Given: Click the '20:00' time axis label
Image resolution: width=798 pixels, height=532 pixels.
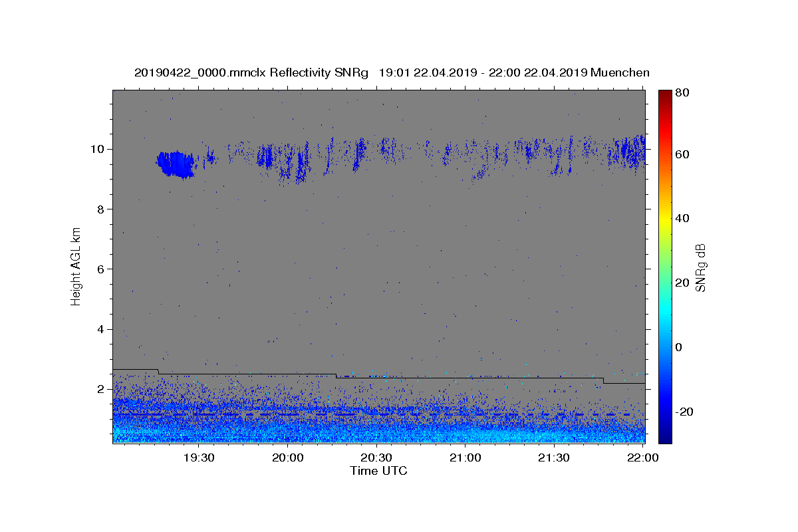Looking at the screenshot, I should (x=288, y=458).
